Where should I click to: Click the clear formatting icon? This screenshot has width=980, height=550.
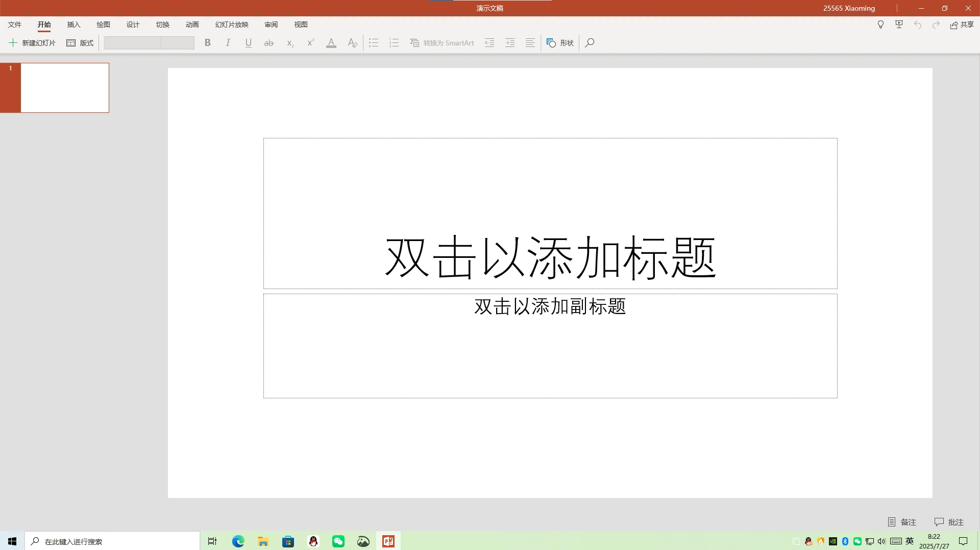point(352,43)
